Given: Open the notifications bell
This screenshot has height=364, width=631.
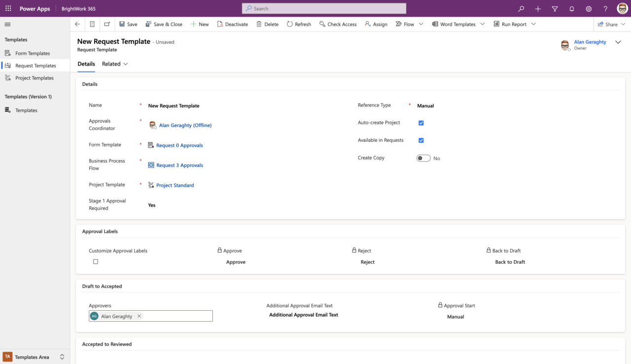Looking at the screenshot, I should pyautogui.click(x=571, y=8).
